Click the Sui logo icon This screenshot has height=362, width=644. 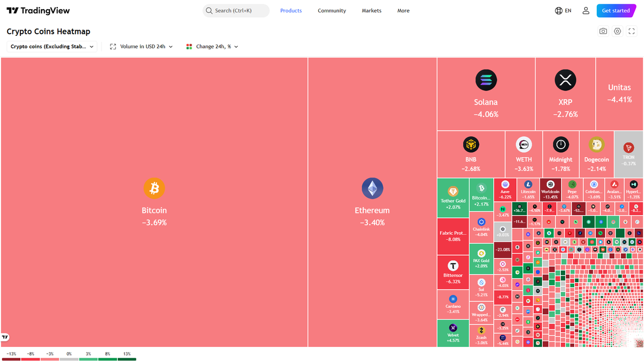click(x=481, y=282)
